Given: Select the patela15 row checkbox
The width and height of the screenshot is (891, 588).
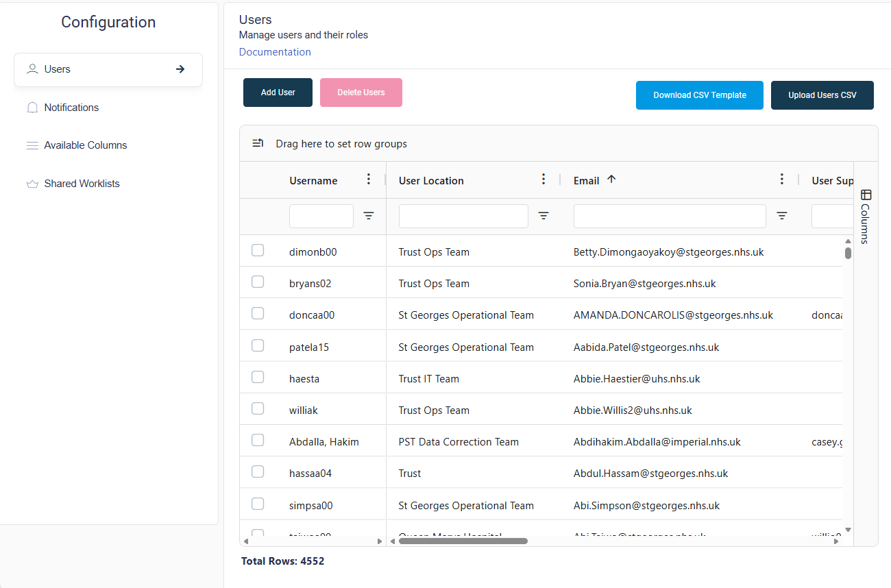Looking at the screenshot, I should [x=258, y=346].
